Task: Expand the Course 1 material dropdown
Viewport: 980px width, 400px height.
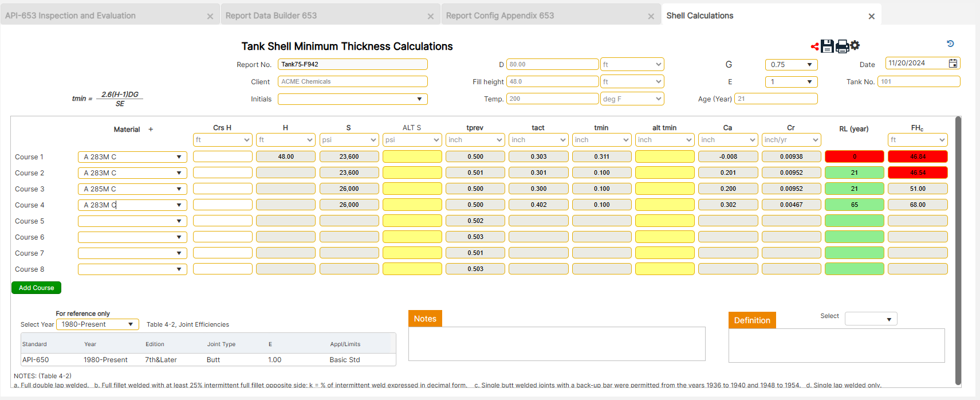Action: coord(179,157)
